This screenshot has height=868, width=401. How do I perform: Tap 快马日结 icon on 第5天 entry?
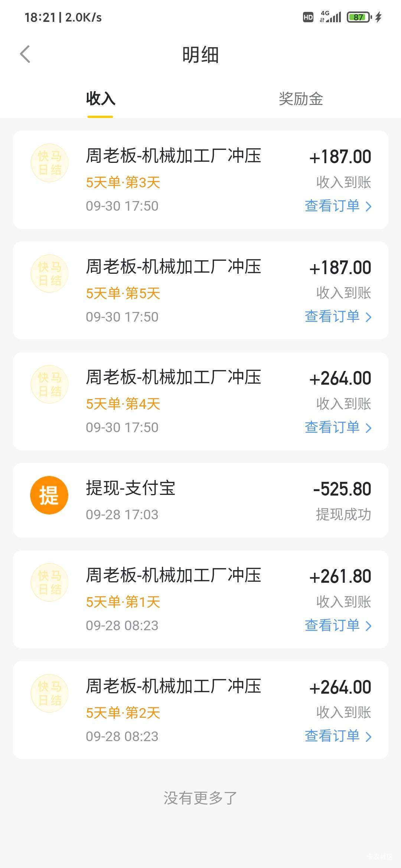tap(49, 274)
